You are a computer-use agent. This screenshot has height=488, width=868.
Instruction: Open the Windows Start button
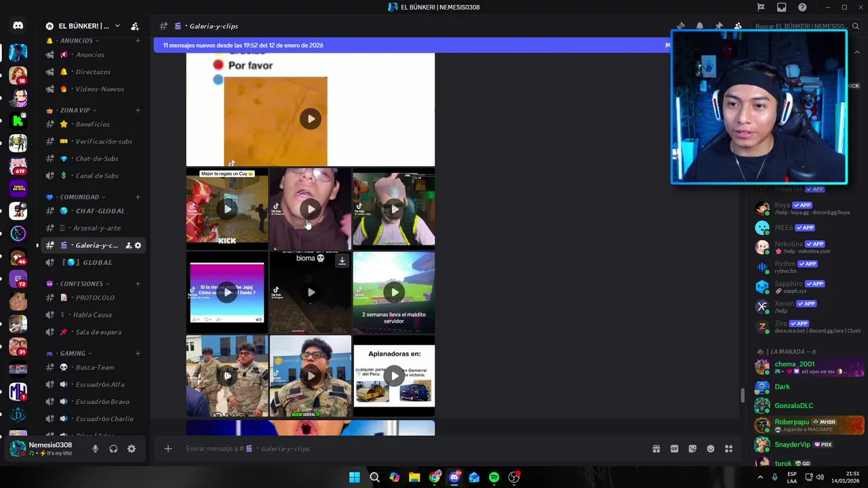355,477
